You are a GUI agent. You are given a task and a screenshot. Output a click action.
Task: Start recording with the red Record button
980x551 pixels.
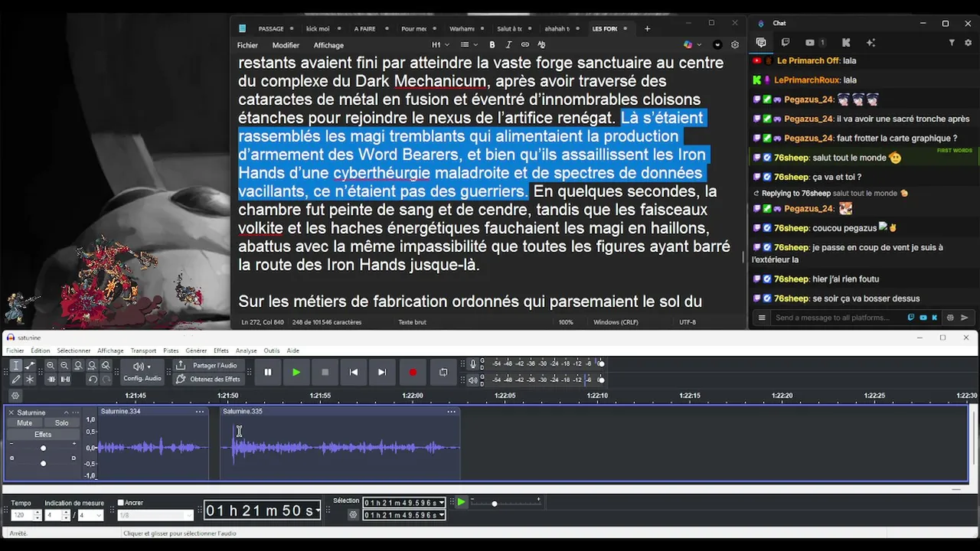pyautogui.click(x=413, y=372)
